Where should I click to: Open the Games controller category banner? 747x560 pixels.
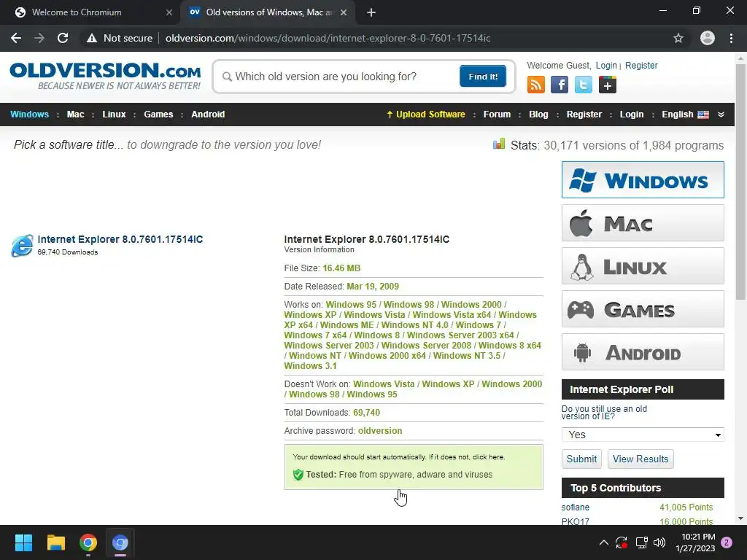[x=643, y=309]
